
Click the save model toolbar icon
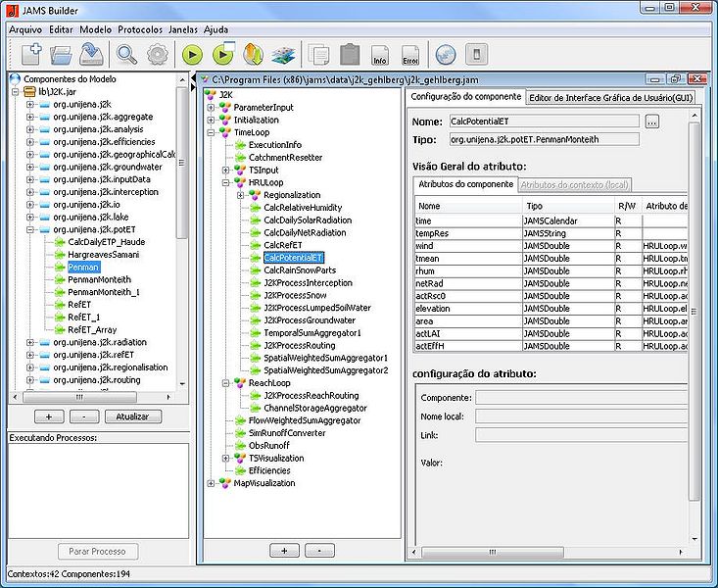pyautogui.click(x=91, y=55)
